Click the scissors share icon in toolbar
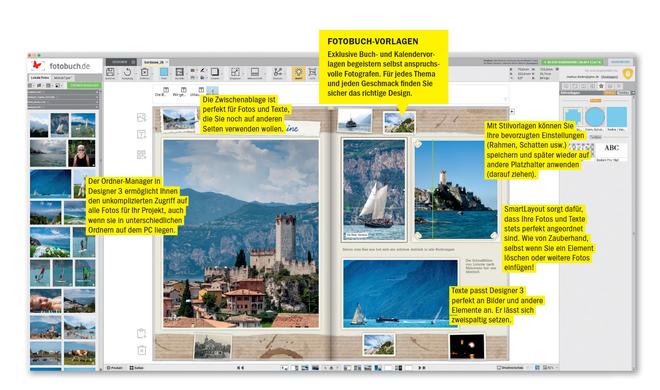 pyautogui.click(x=278, y=72)
